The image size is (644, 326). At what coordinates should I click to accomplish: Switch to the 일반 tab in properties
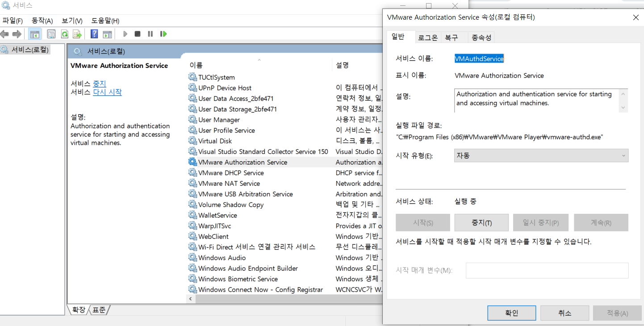coord(398,37)
